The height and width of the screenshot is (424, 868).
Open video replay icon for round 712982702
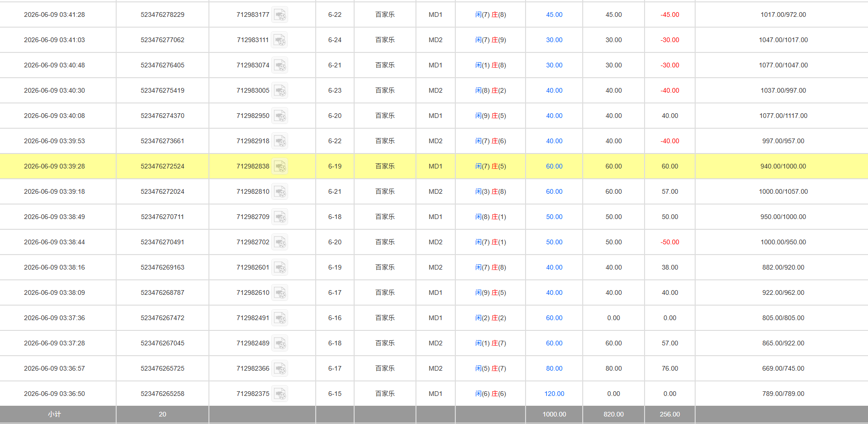point(280,242)
